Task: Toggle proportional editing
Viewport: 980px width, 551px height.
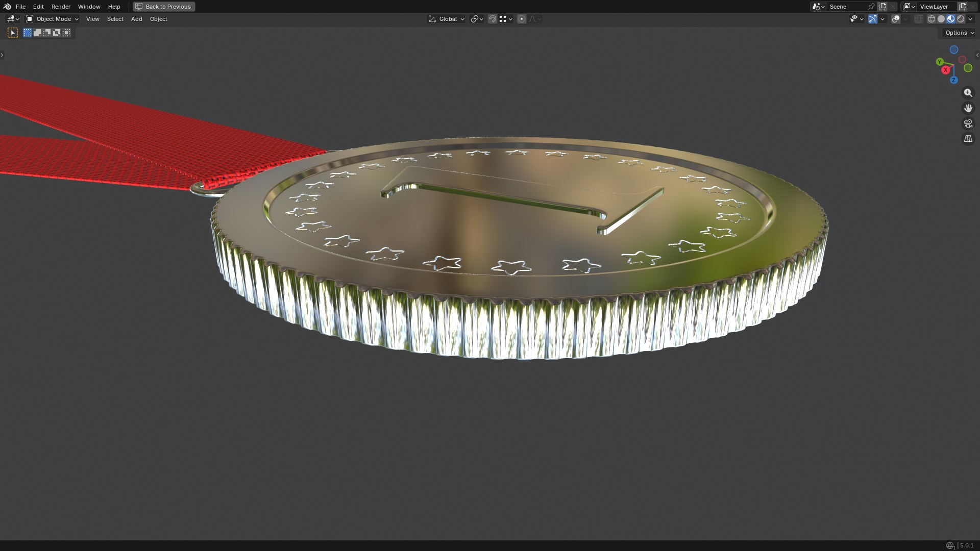Action: (521, 19)
